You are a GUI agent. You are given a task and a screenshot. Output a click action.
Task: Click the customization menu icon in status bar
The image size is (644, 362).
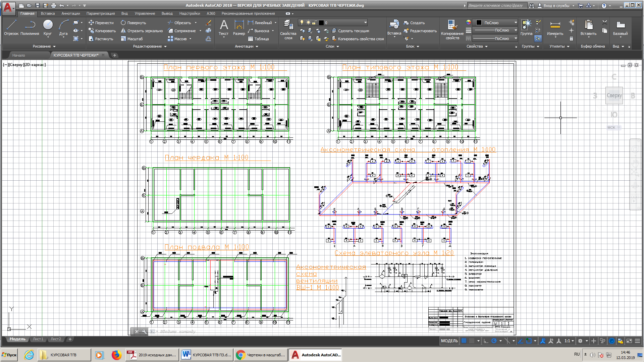637,341
